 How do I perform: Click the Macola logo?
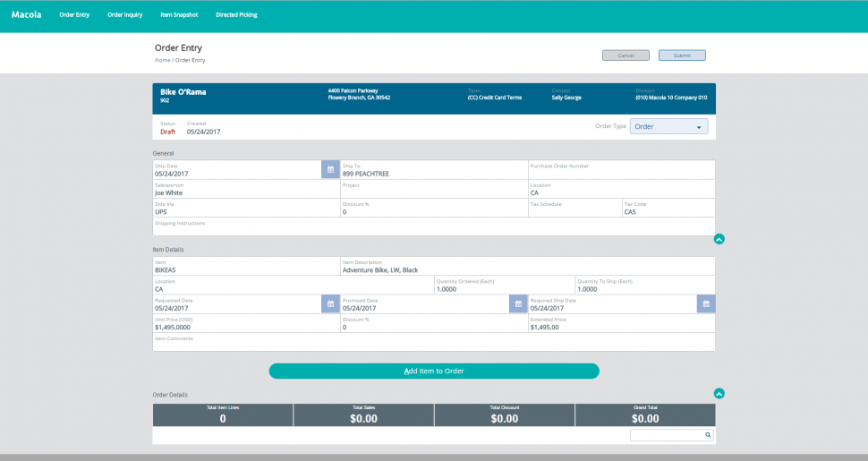pos(26,15)
